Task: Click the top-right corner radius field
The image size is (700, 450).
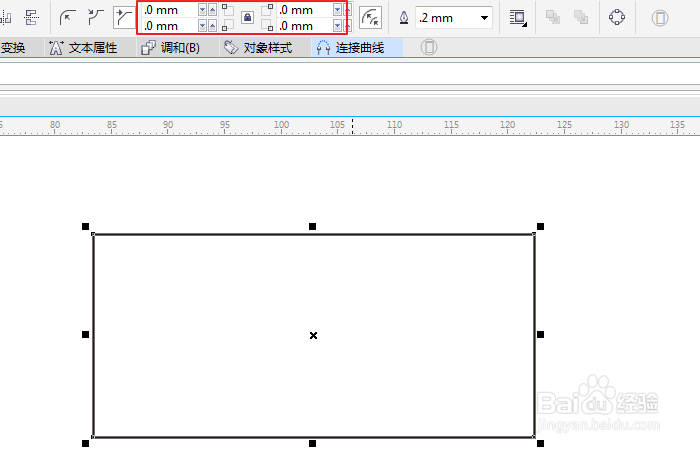Action: tap(305, 10)
